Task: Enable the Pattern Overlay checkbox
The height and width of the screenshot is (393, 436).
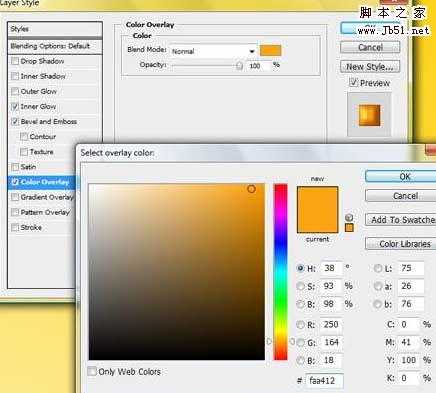Action: [x=15, y=212]
